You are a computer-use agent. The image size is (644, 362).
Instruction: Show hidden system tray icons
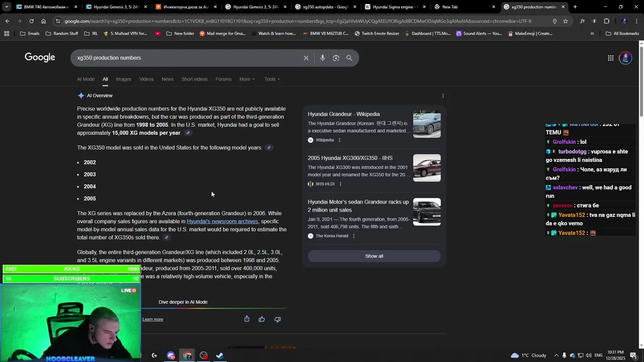[x=556, y=355]
